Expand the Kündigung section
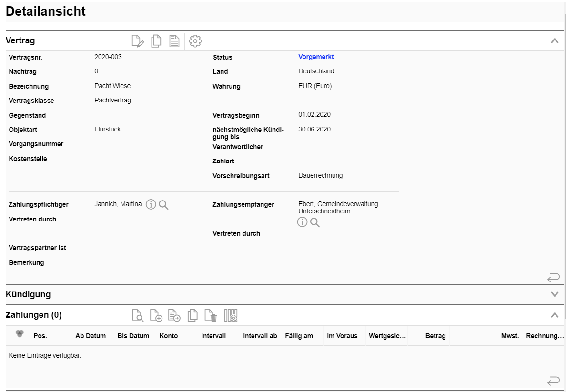566x392 pixels. (x=554, y=294)
